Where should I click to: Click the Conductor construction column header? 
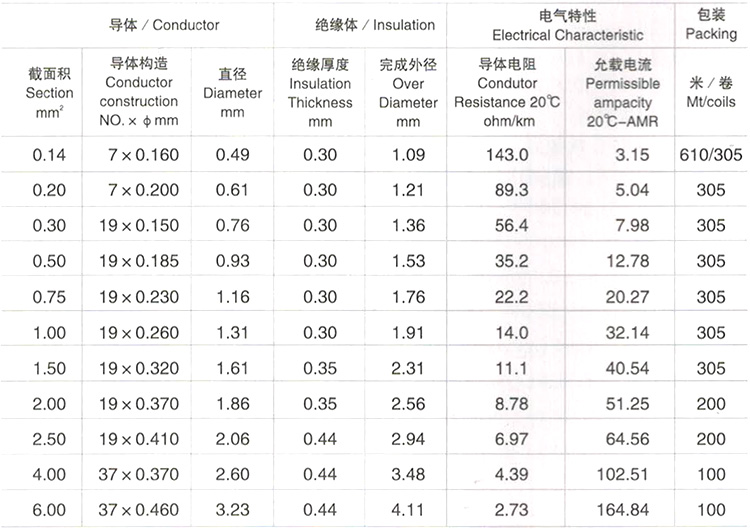[x=140, y=92]
